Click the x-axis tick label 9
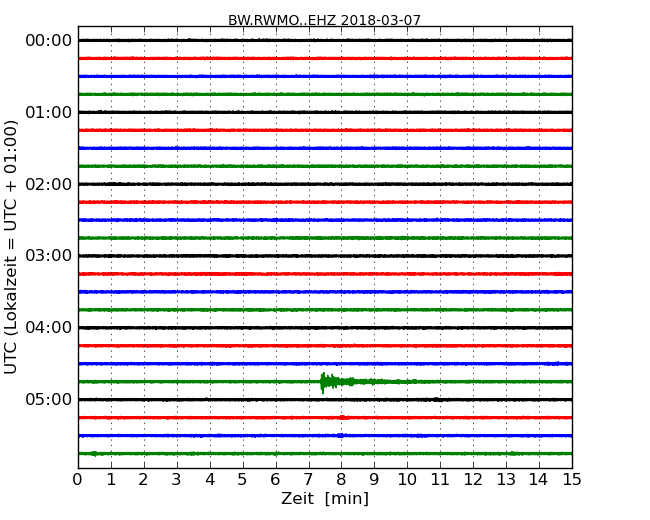 374,480
